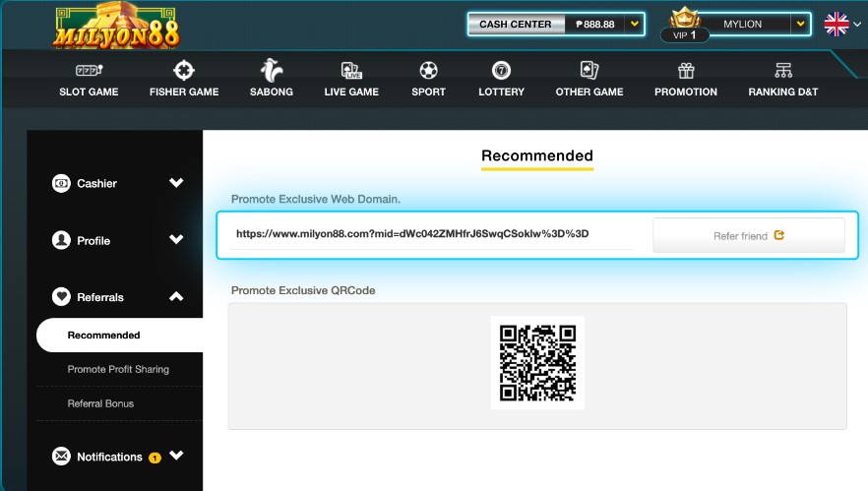Click the MYLION username

pos(742,24)
